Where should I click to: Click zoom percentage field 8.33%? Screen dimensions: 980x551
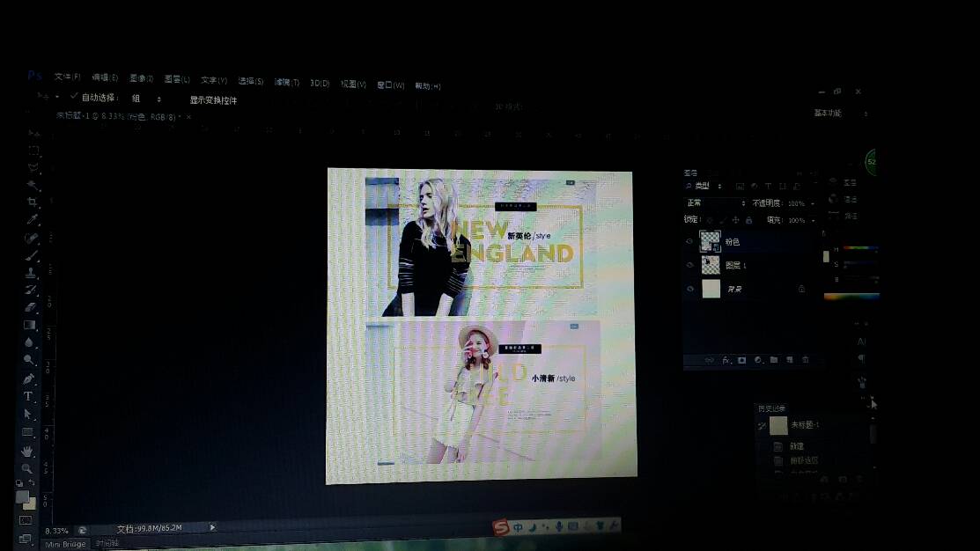coord(56,531)
